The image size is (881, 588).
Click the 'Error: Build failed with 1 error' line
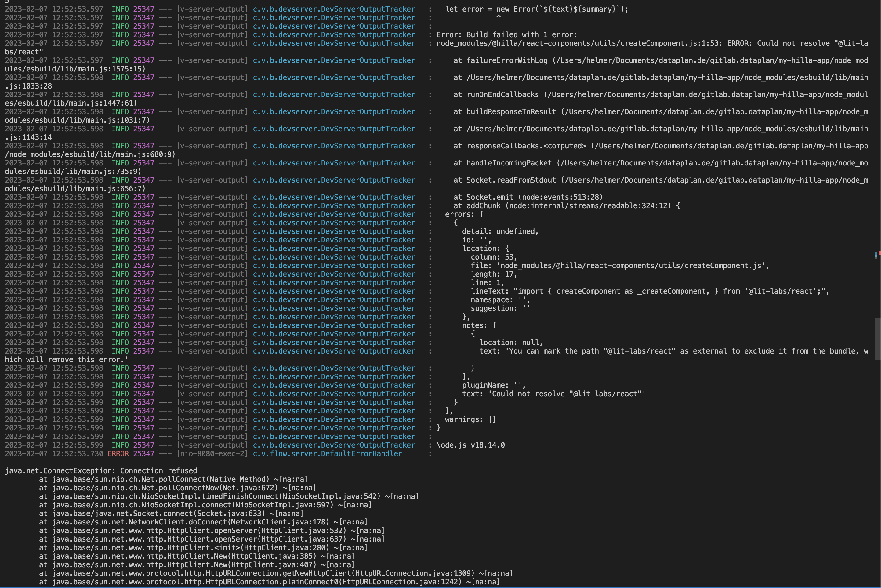506,35
